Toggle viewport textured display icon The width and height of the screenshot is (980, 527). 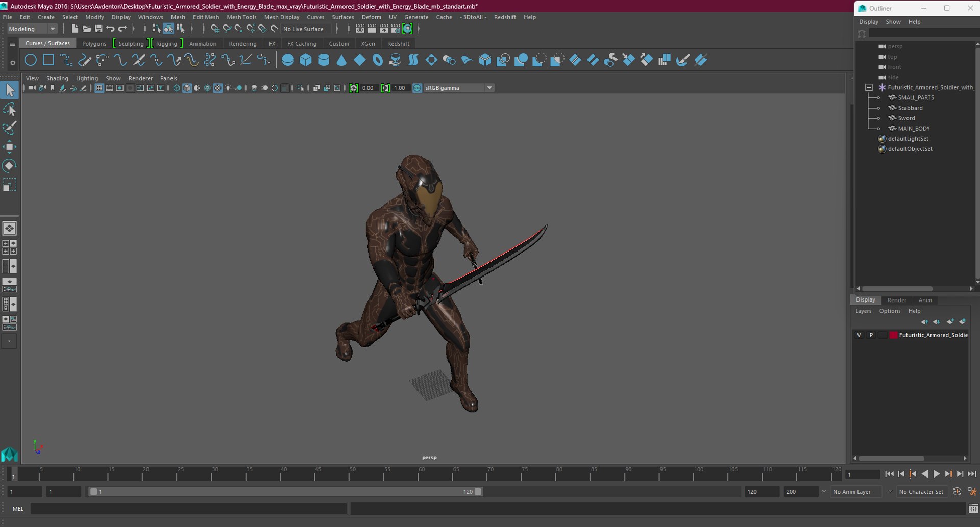click(217, 88)
